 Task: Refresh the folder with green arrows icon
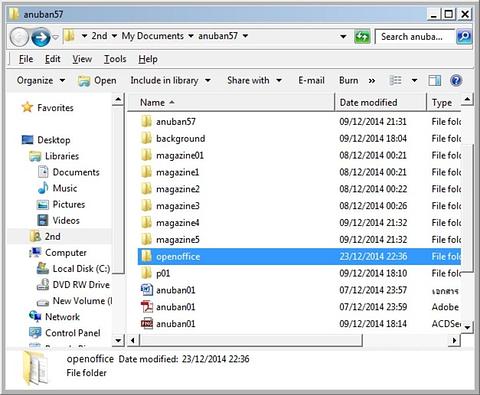click(362, 36)
